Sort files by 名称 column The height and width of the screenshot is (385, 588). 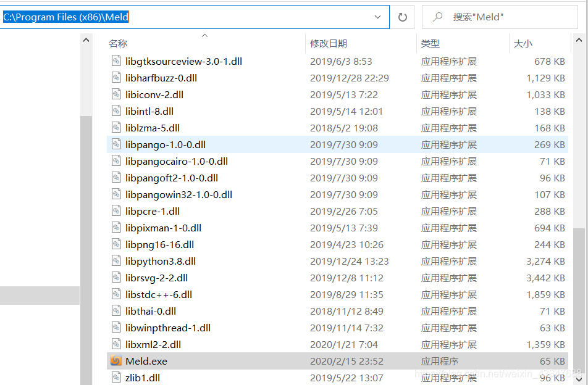[x=118, y=43]
